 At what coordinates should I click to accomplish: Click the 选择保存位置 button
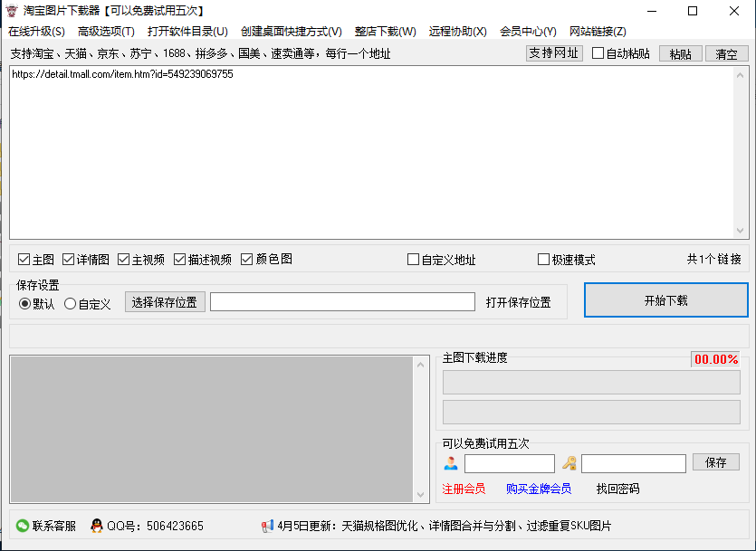tap(165, 302)
